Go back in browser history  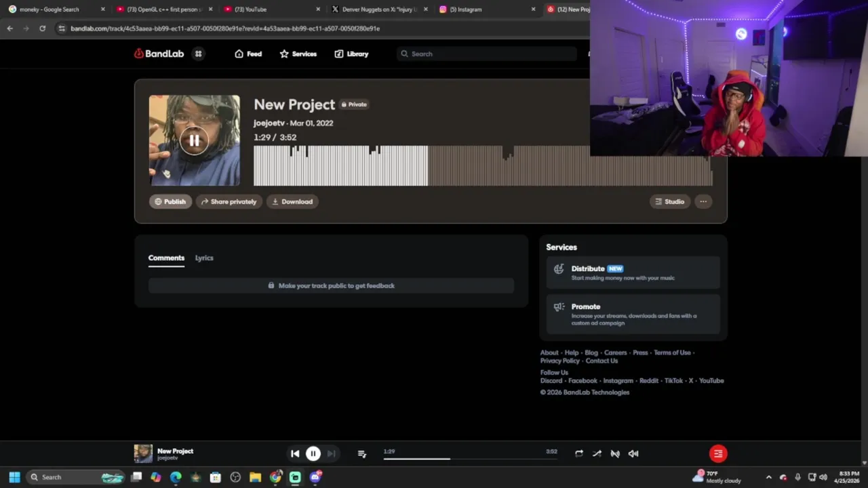tap(9, 28)
